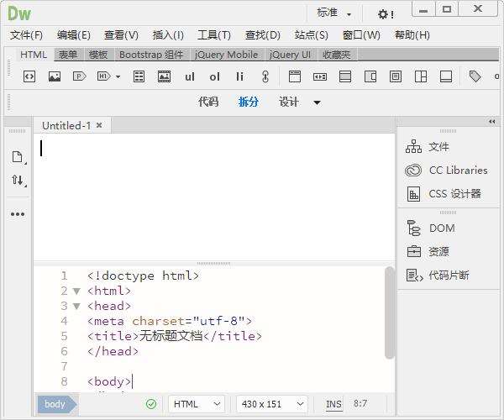Switch to jQuery Mobile tab

click(226, 55)
